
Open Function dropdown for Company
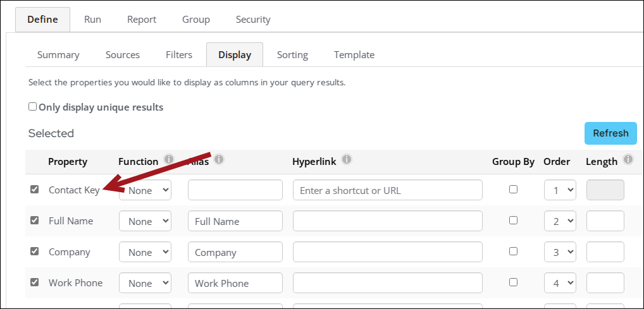(x=145, y=252)
